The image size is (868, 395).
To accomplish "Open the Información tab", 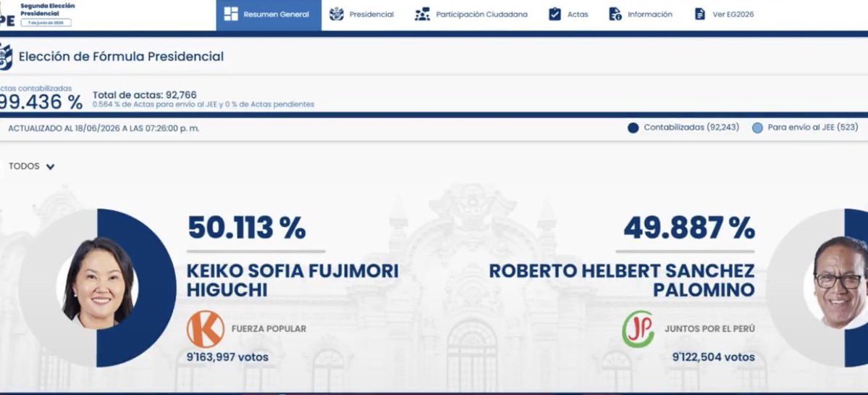I will pos(641,15).
